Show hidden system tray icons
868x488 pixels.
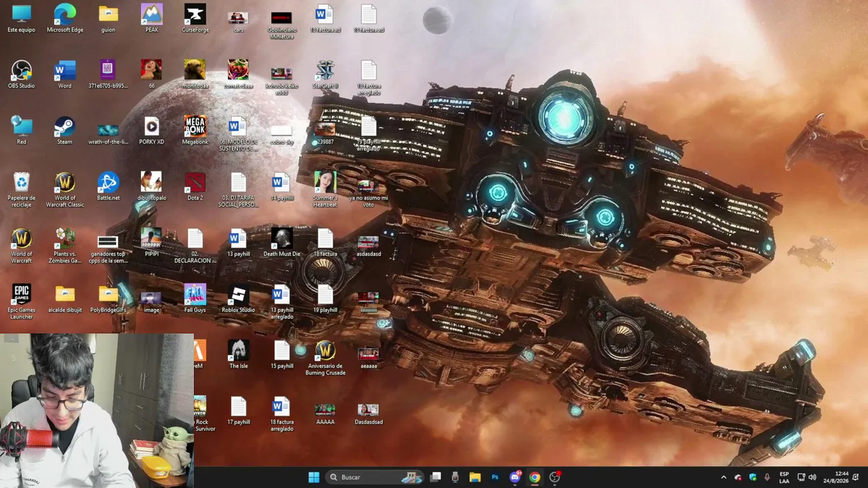(724, 477)
